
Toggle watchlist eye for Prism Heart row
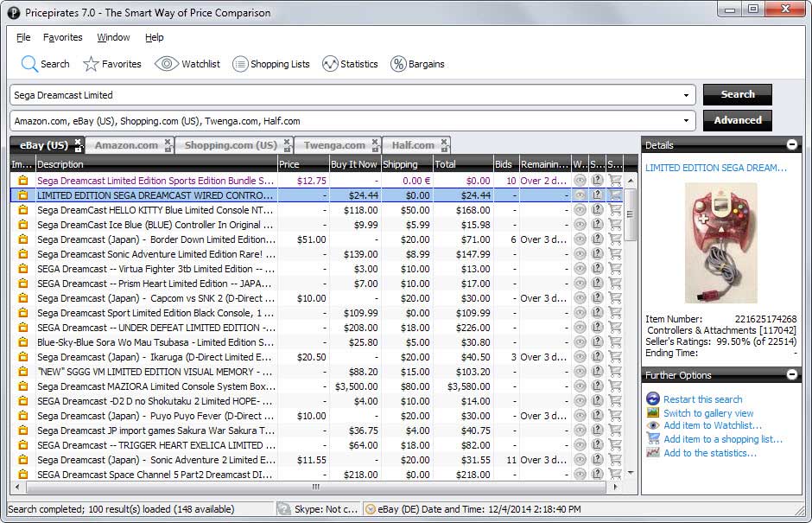[580, 284]
